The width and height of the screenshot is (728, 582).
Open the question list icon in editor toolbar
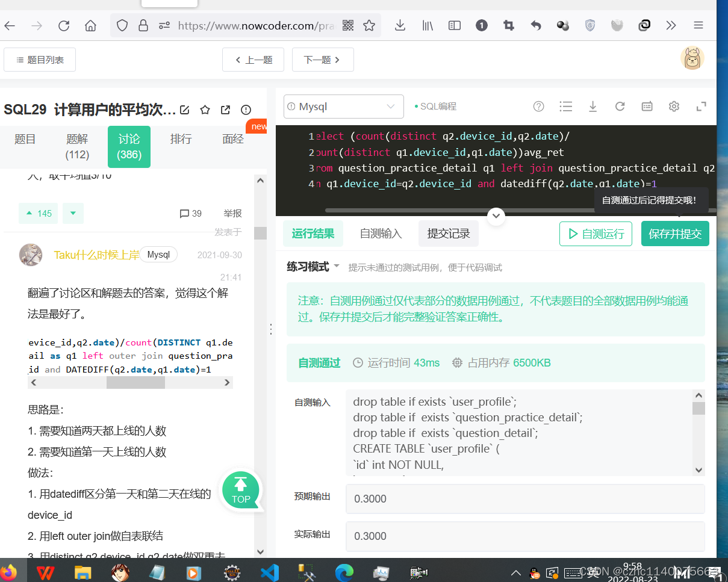pyautogui.click(x=566, y=106)
